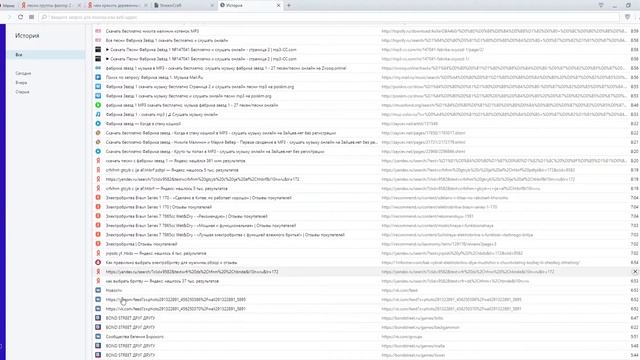Filter history by Вчера

click(x=21, y=83)
